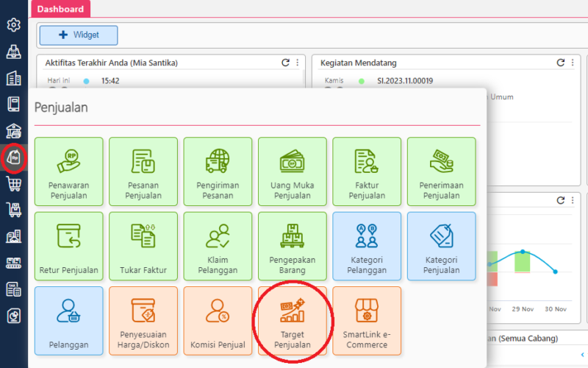Select Pengiriman Pesanan truck icon
Screen dimensions: 588x368
(218, 160)
